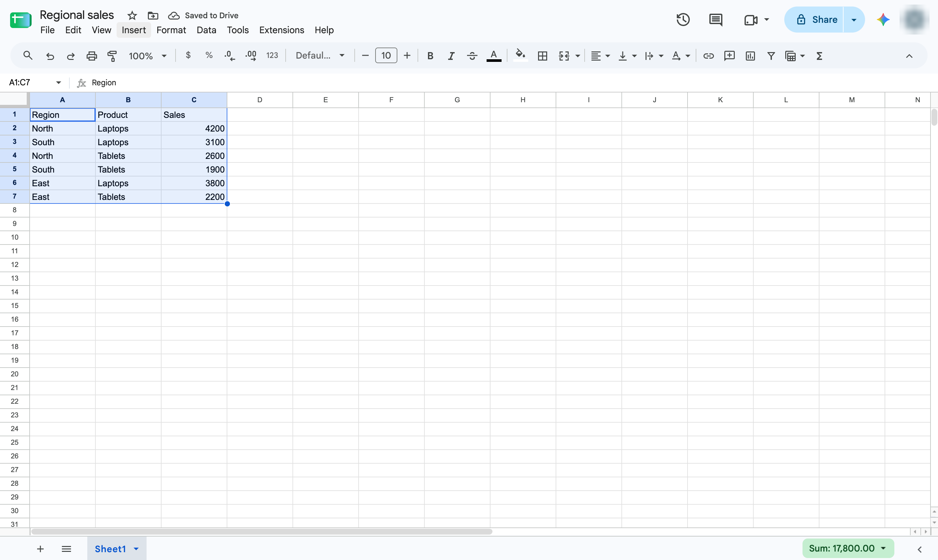Open the Format menu
The height and width of the screenshot is (560, 938).
[171, 30]
